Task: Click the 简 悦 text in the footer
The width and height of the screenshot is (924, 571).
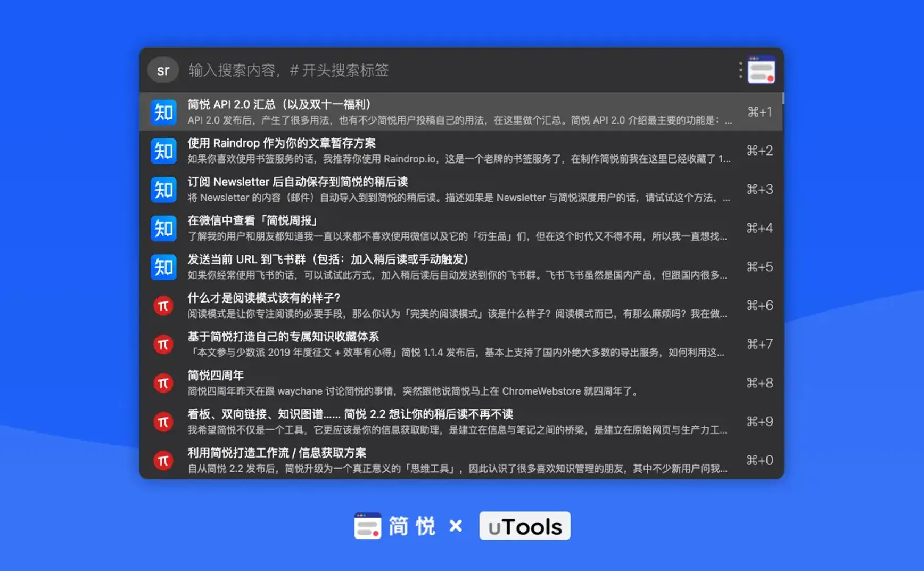Action: tap(412, 526)
